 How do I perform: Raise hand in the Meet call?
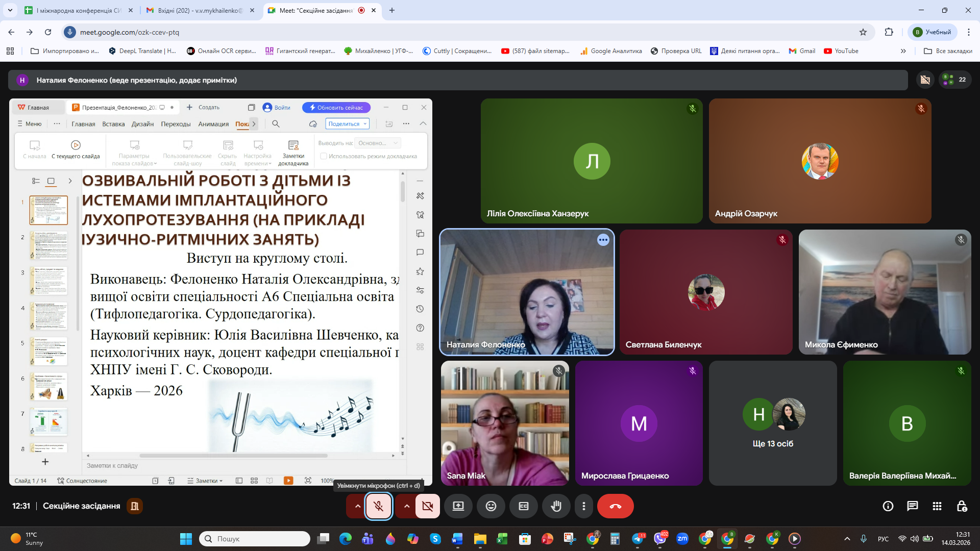556,506
